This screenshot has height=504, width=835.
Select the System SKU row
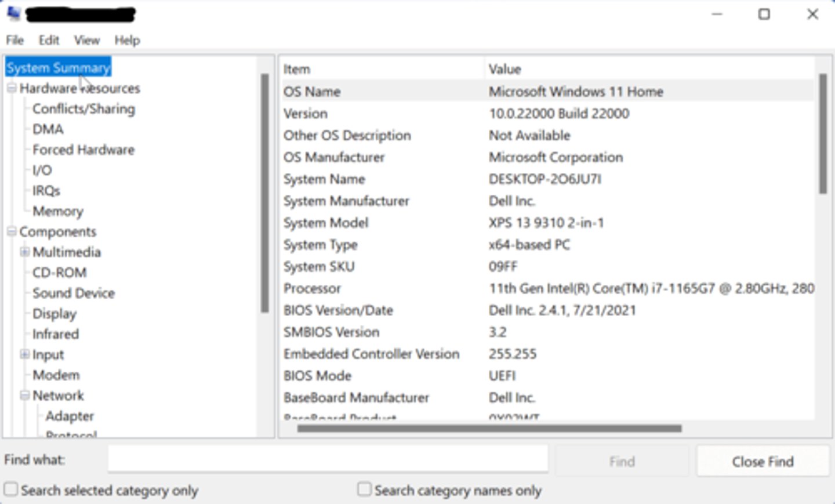click(547, 267)
